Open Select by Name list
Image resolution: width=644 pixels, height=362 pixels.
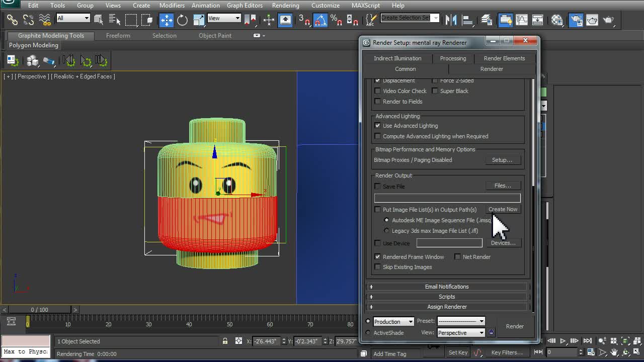[x=115, y=20]
